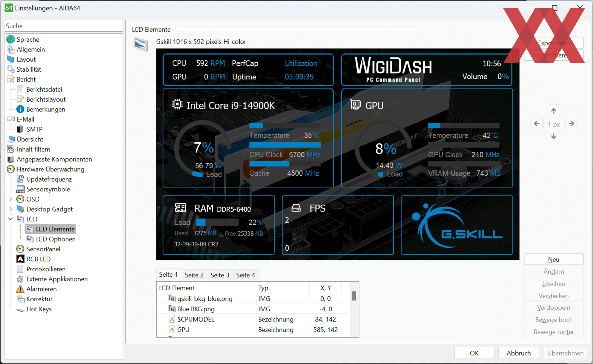This screenshot has height=364, width=593.
Task: Open the Desktop Gadget icon
Action: pyautogui.click(x=20, y=209)
